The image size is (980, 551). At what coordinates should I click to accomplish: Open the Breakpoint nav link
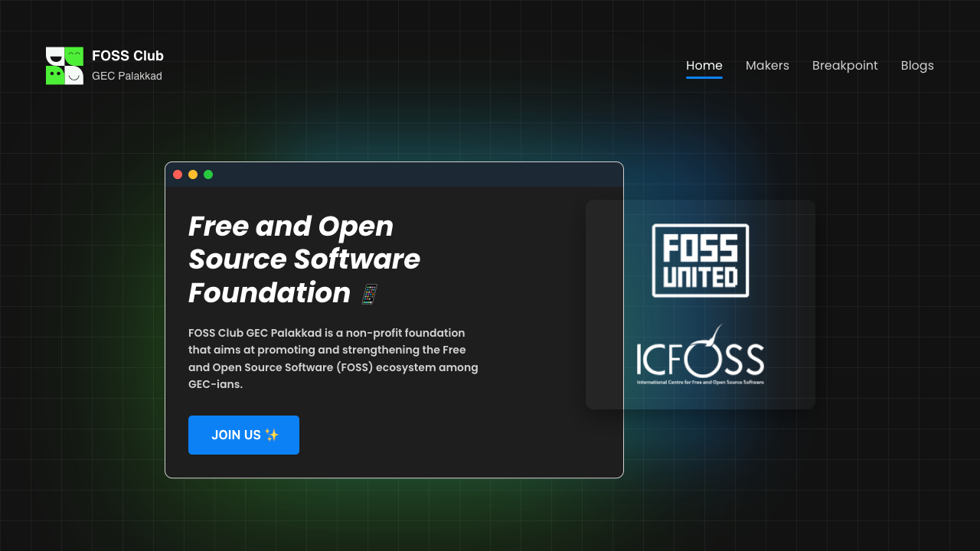845,66
